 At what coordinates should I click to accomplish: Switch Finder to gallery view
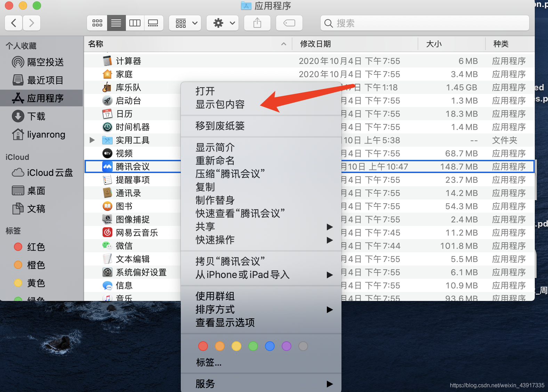tap(153, 23)
